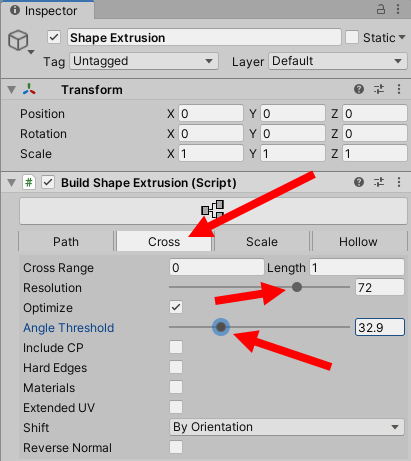Enable the Extended UV checkbox
The height and width of the screenshot is (461, 411).
[176, 407]
